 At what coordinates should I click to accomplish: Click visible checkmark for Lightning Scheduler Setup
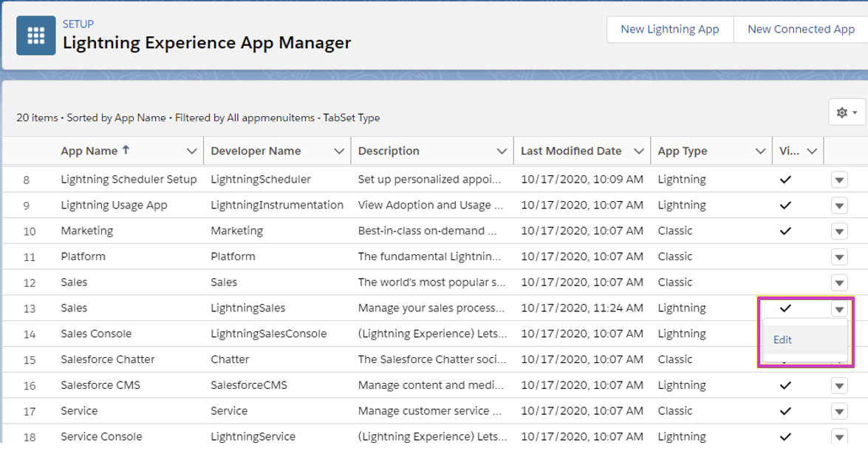[x=785, y=180]
